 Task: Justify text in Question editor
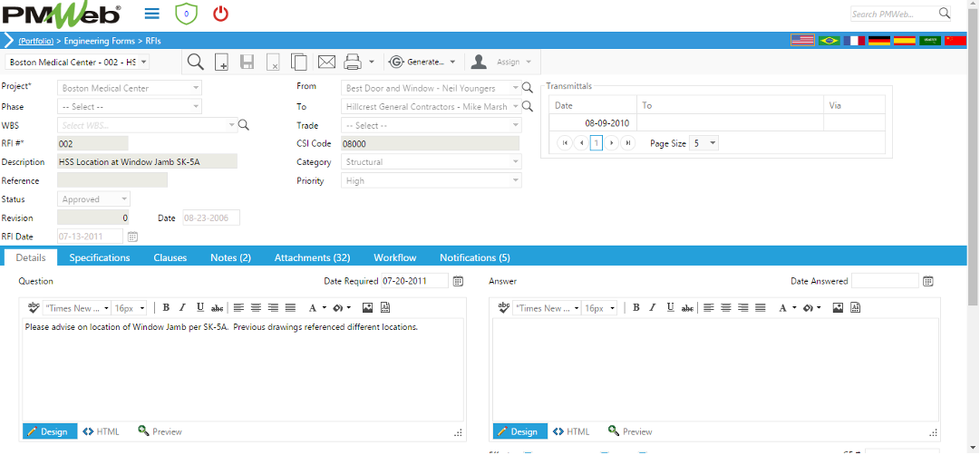tap(290, 307)
